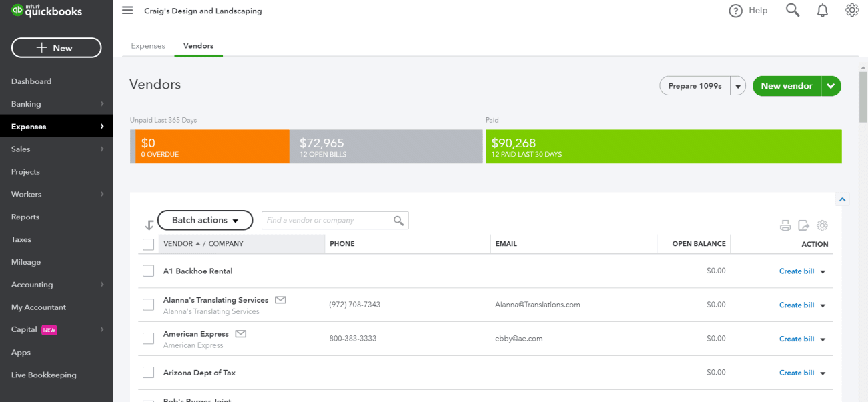
Task: Click the magnifier in vendor search box
Action: (399, 221)
